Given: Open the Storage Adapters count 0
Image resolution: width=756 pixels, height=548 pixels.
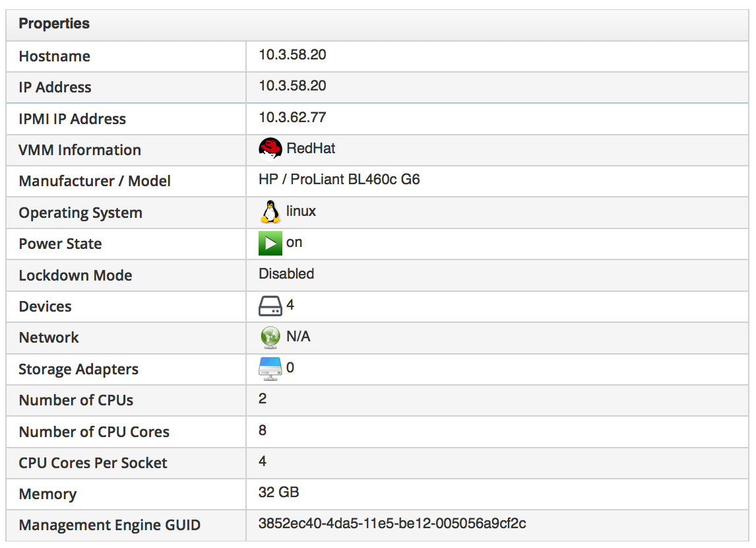Looking at the screenshot, I should pyautogui.click(x=290, y=368).
